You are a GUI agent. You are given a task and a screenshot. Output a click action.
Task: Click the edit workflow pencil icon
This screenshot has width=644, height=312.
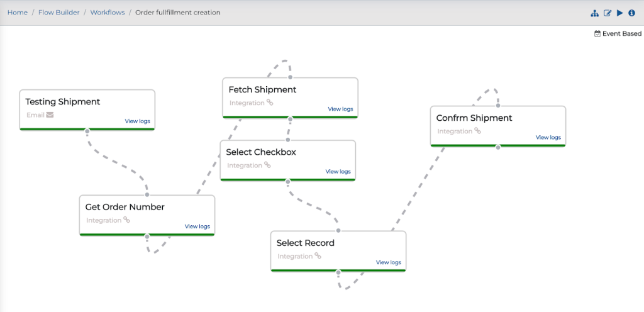click(608, 13)
